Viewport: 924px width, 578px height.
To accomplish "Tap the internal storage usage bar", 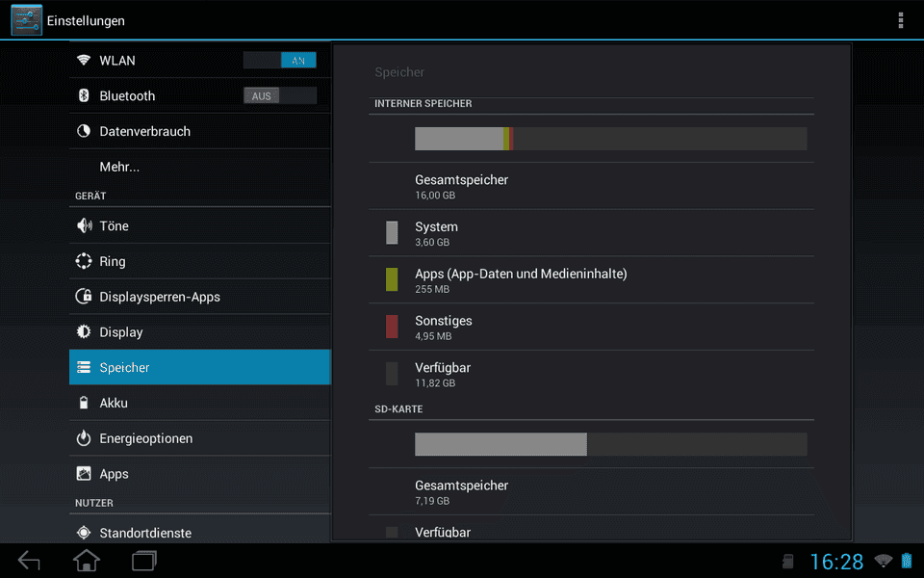I will click(610, 139).
